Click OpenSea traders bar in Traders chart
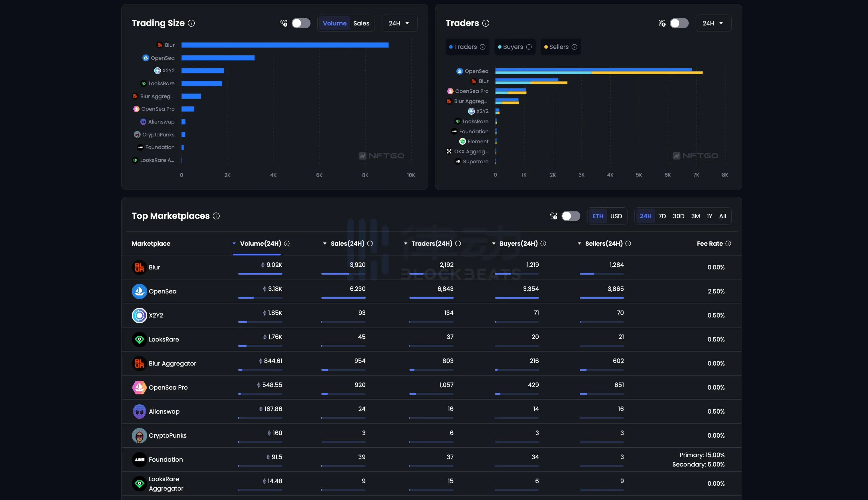868x500 pixels. pyautogui.click(x=594, y=70)
